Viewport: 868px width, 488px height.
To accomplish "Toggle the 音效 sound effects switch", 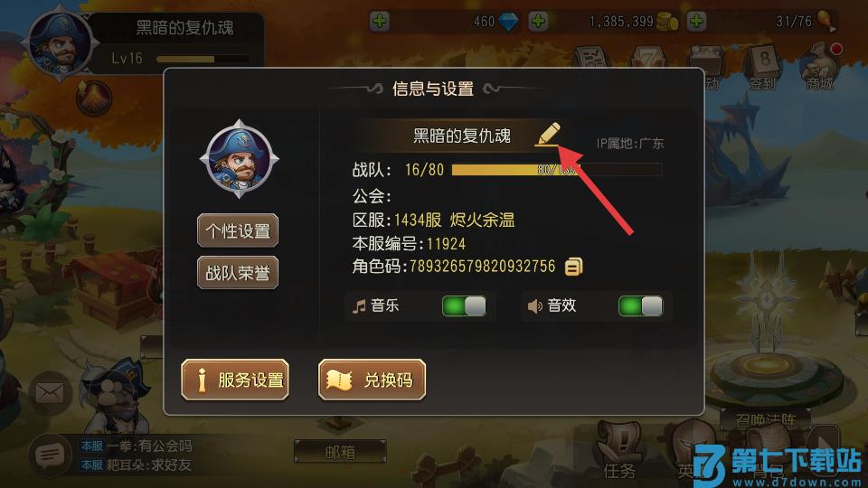I will [640, 306].
